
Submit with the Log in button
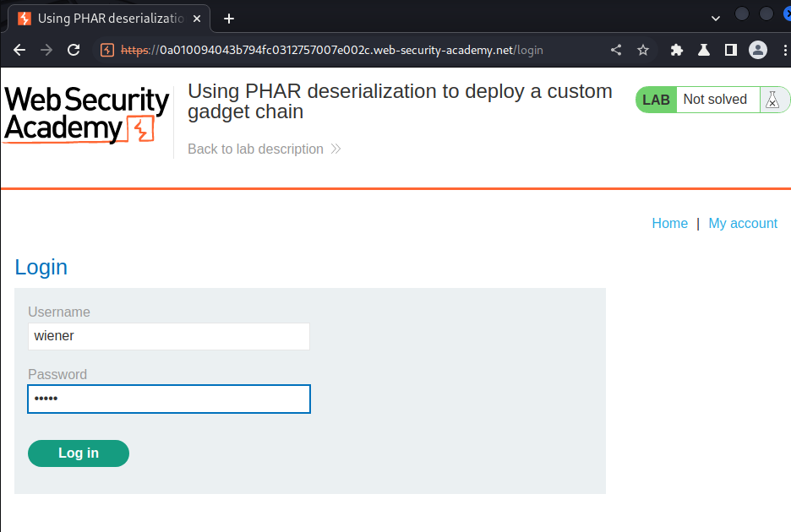pos(79,453)
